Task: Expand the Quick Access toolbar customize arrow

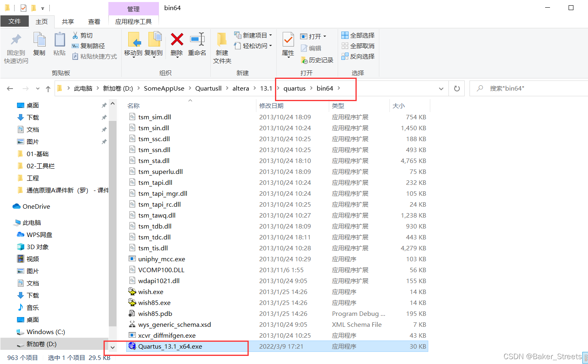Action: [42, 8]
